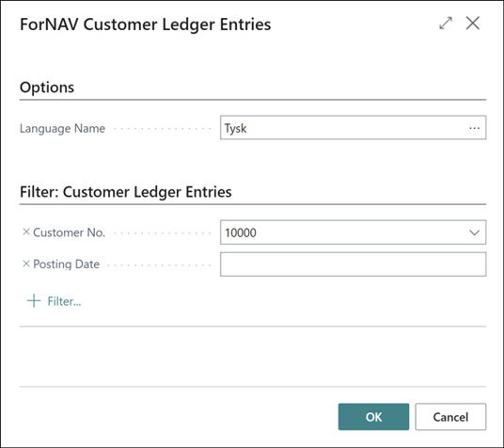504x448 pixels.
Task: Collapse the Filter: Customer Ledger Entries header
Action: click(126, 192)
